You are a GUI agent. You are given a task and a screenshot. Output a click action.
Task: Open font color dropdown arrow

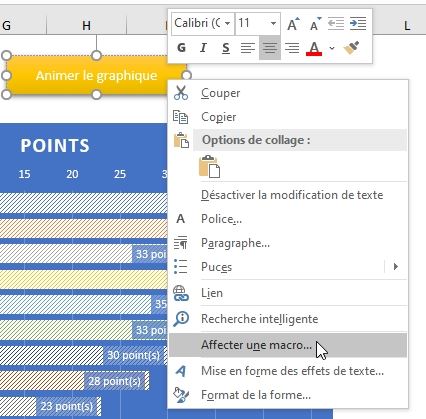click(332, 48)
